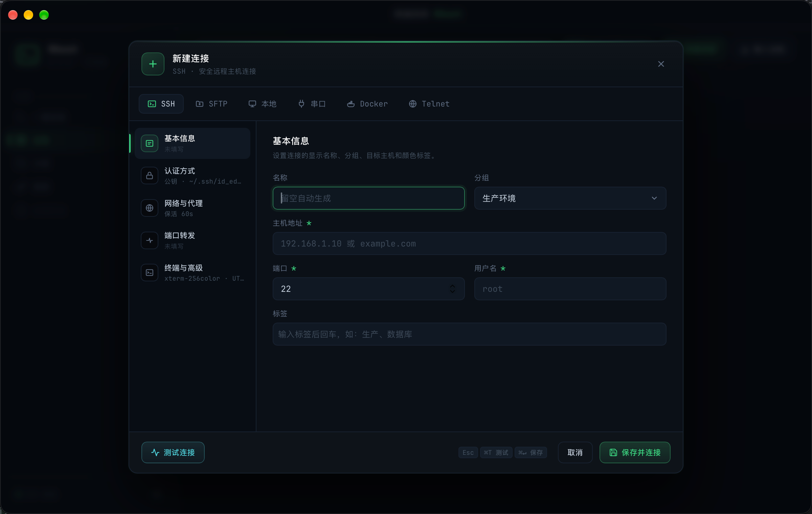The image size is (812, 514).
Task: Open the Telnet tab
Action: tap(429, 104)
